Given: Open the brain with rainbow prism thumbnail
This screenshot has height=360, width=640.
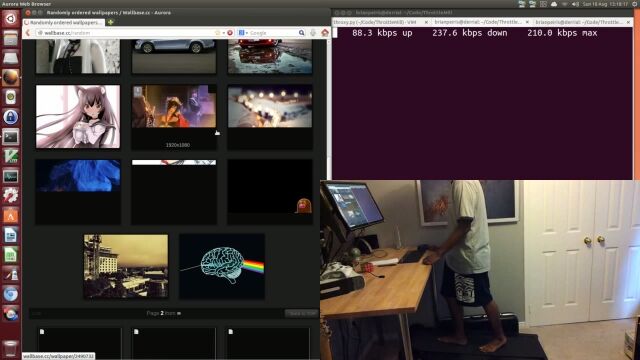Looking at the screenshot, I should point(222,266).
